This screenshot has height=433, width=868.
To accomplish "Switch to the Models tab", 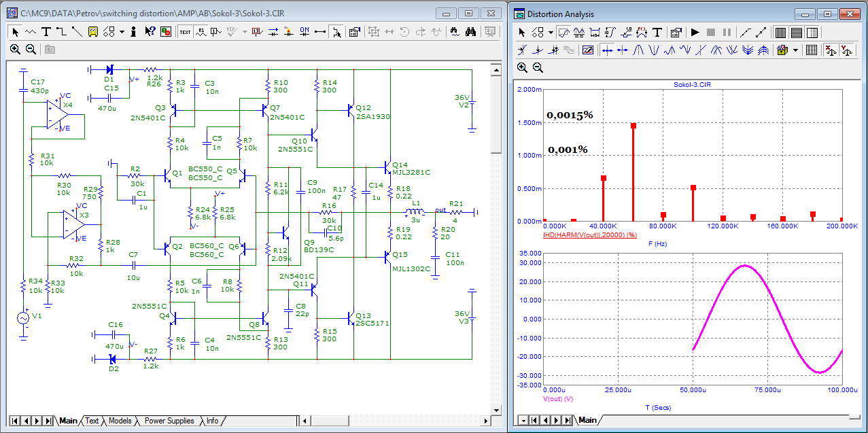I will (x=120, y=421).
